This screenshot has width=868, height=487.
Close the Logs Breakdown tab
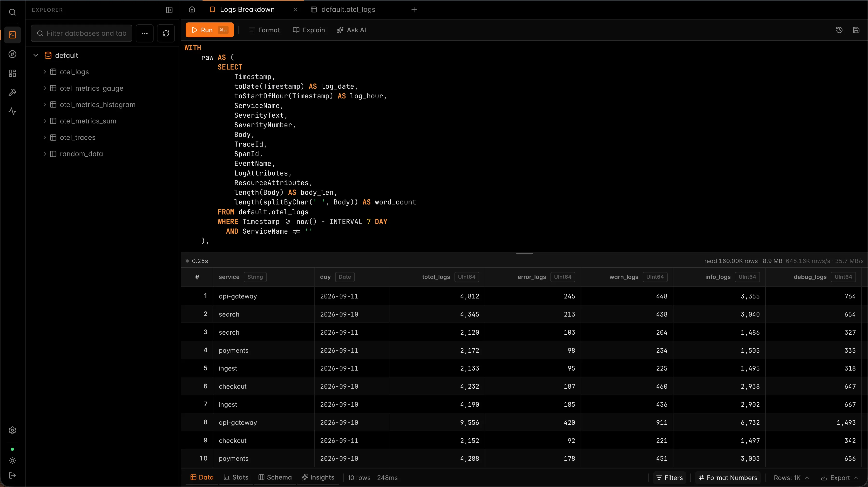[x=296, y=9]
